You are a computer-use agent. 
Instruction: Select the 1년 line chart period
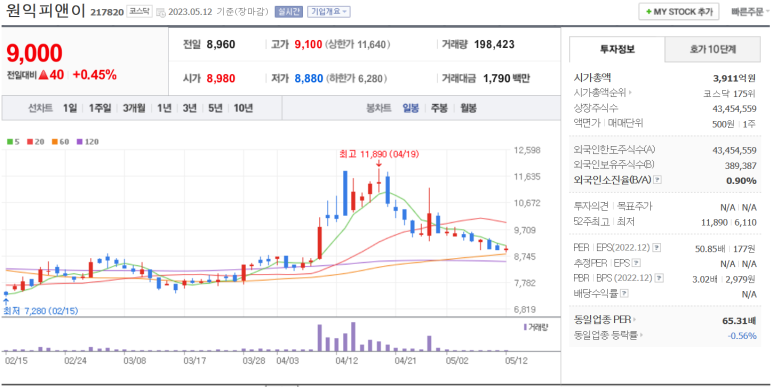click(x=164, y=108)
